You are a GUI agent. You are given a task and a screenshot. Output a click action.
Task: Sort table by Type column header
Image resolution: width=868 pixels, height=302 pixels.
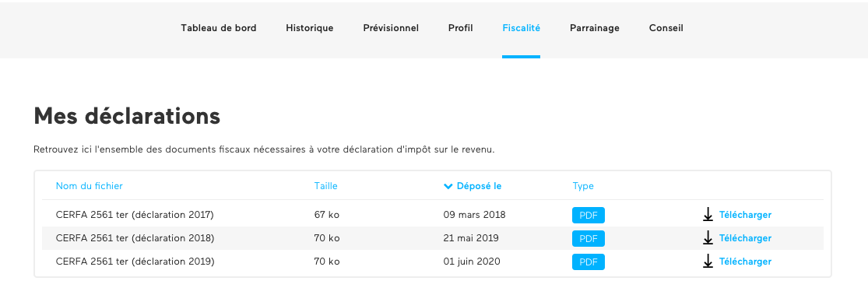[583, 186]
